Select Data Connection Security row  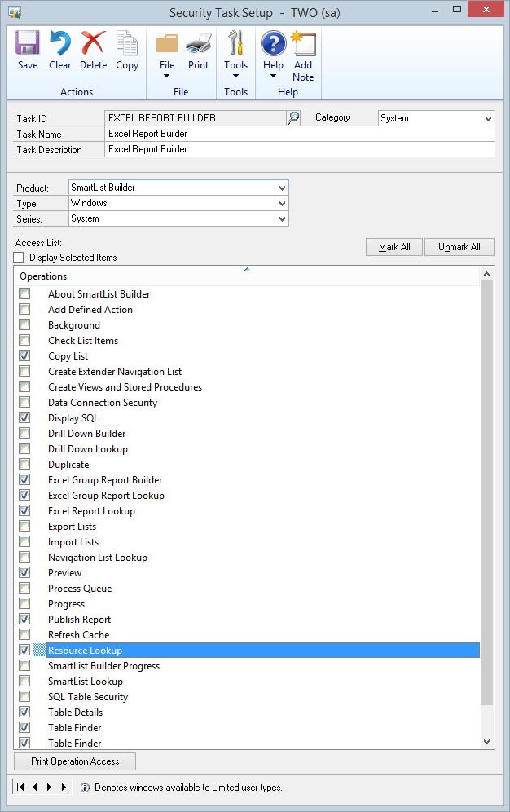click(x=247, y=403)
